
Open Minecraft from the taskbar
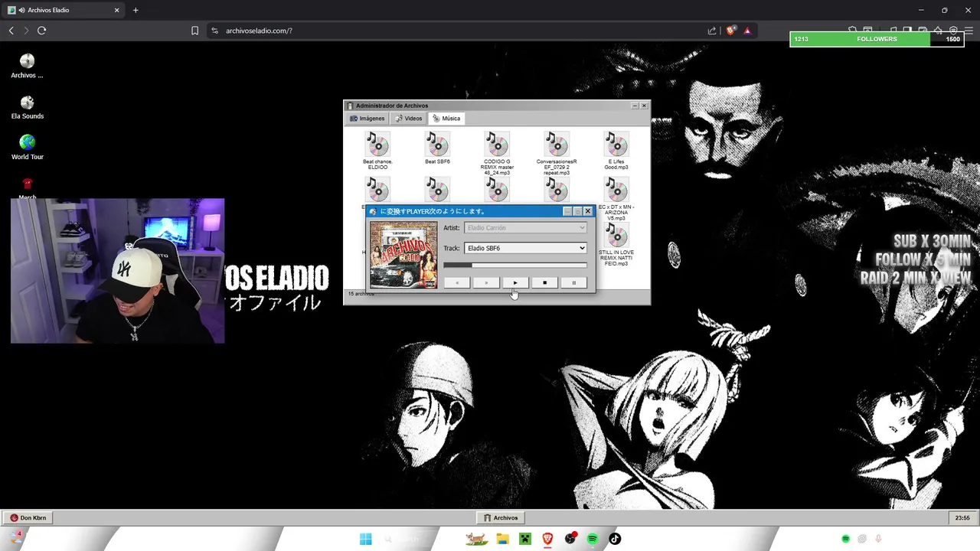tap(524, 539)
